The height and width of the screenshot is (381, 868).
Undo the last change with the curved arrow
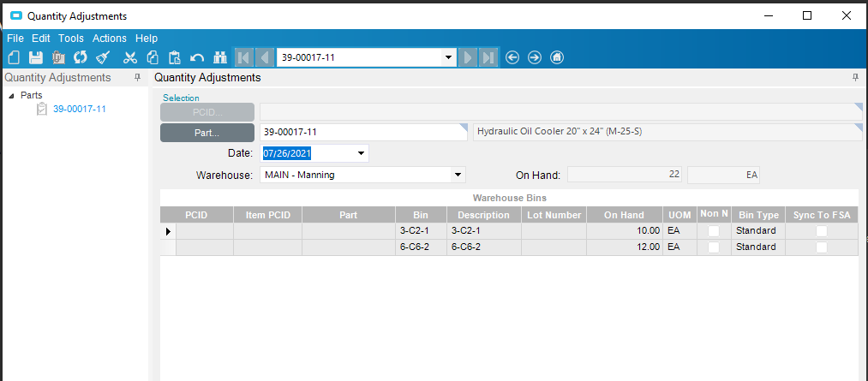(x=197, y=57)
